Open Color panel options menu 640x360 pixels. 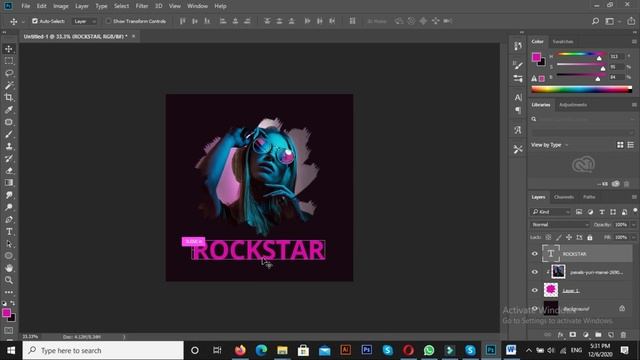point(634,42)
